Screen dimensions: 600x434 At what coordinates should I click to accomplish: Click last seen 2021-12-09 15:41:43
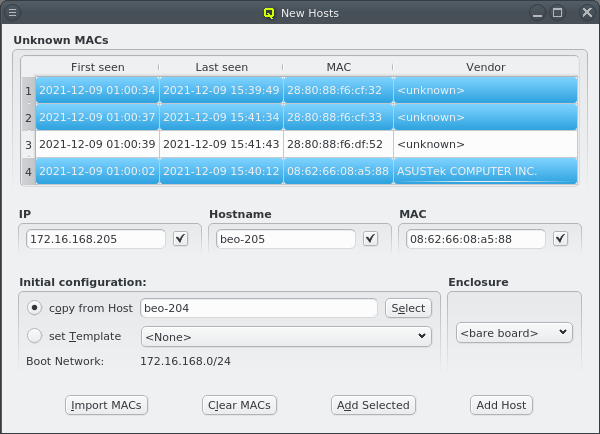pos(221,144)
